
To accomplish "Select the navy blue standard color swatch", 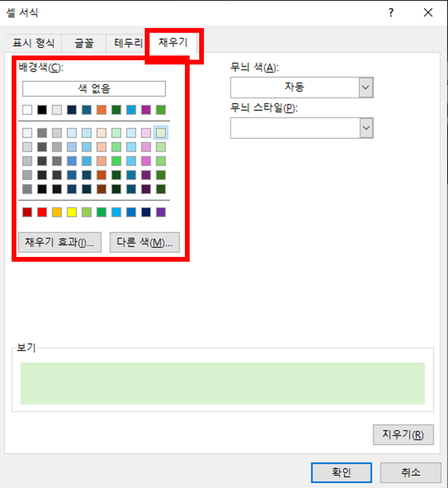I will 145,212.
